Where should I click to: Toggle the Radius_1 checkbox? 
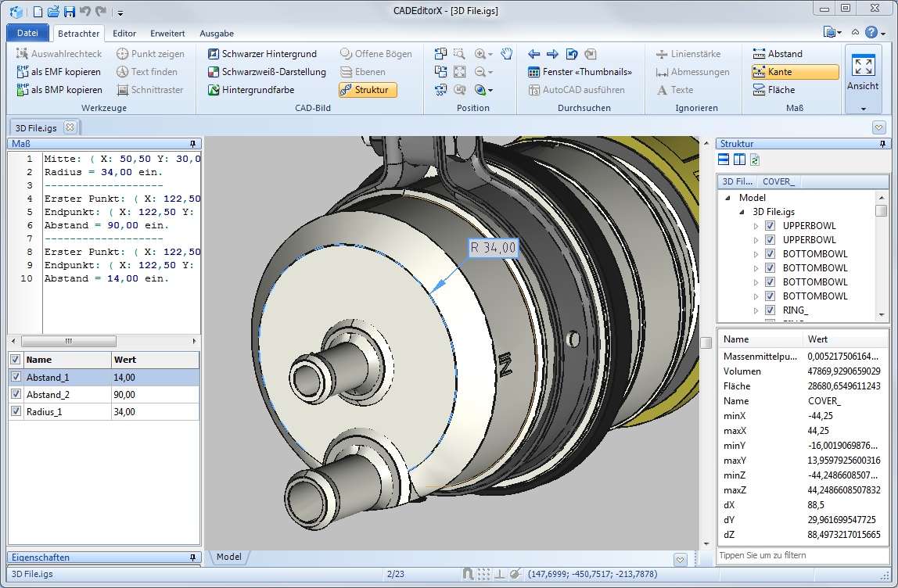pyautogui.click(x=16, y=411)
